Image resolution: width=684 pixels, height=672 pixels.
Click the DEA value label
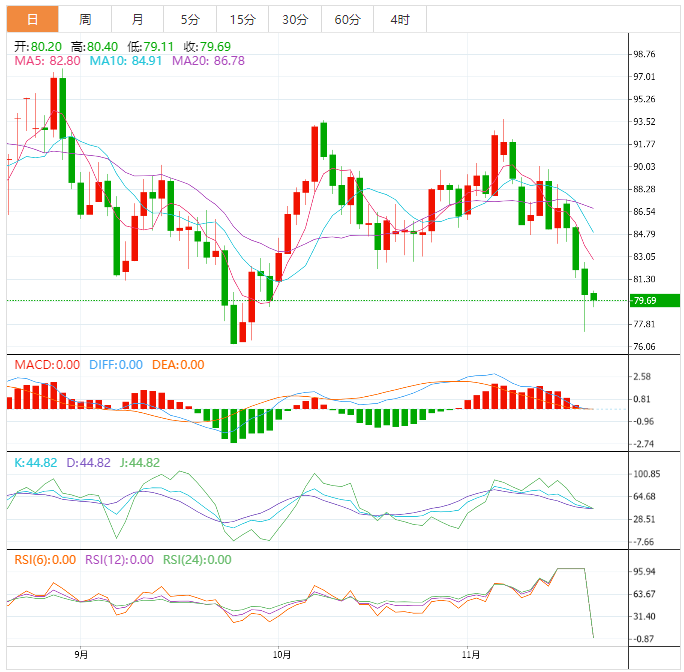pyautogui.click(x=178, y=365)
